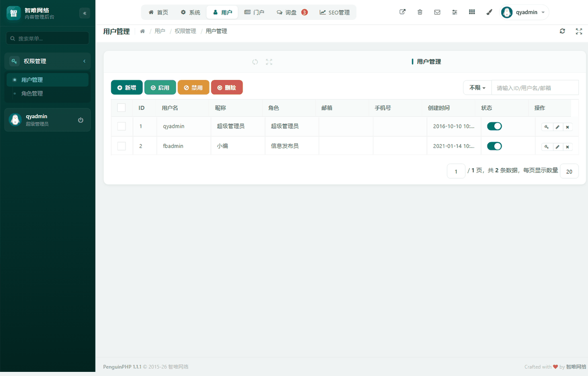
Task: Click the power logout icon in sidebar
Action: [x=81, y=120]
